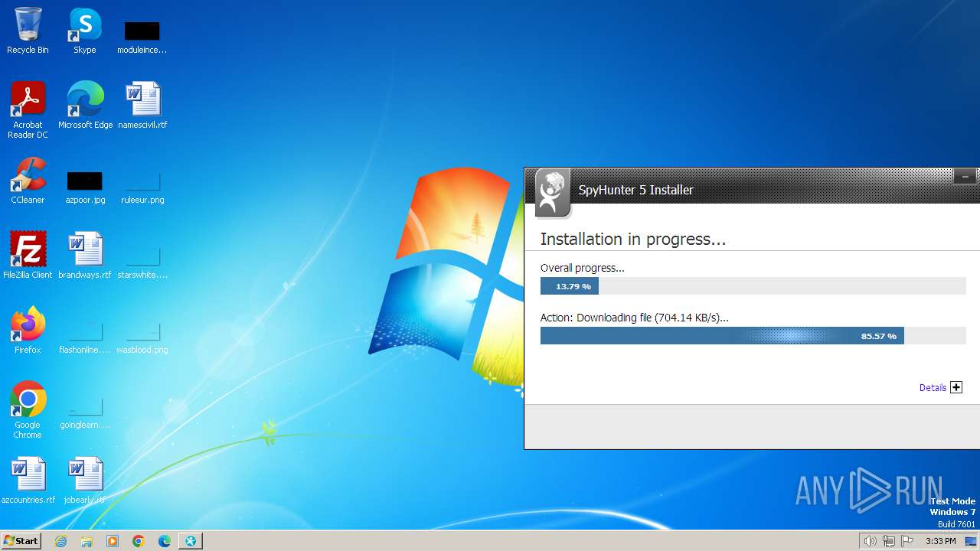
Task: Open the volume control tray icon
Action: click(x=870, y=541)
